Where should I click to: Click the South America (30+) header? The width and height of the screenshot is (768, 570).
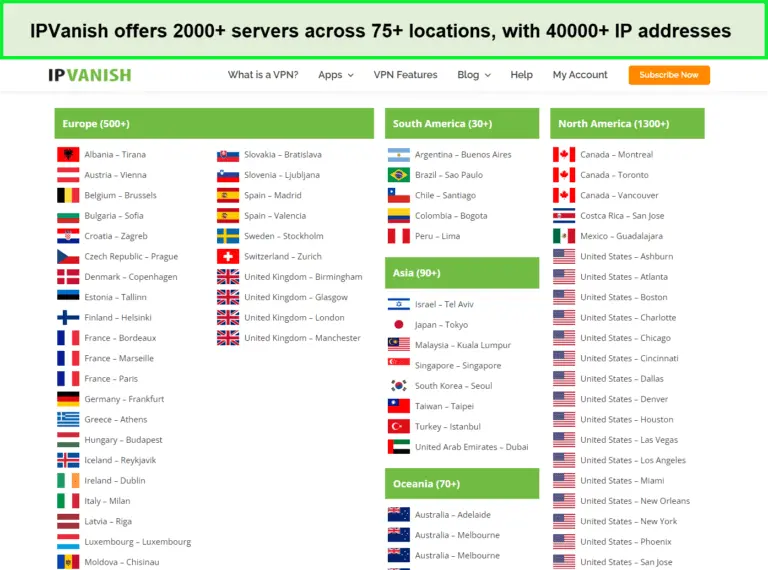(462, 123)
